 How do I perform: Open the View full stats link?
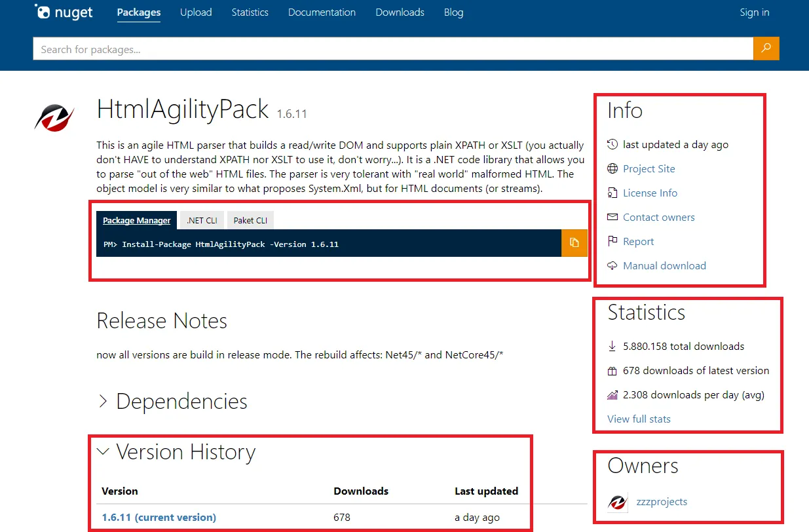(639, 419)
